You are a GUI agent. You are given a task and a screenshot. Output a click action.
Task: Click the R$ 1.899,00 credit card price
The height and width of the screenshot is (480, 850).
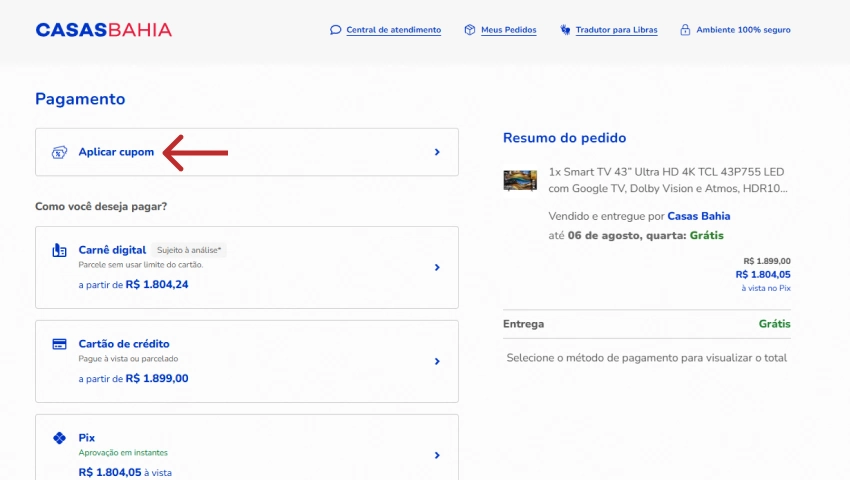tap(157, 378)
